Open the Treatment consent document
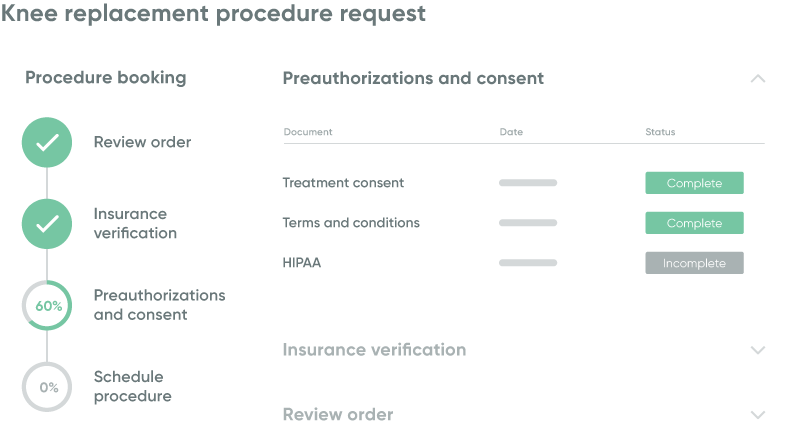The image size is (792, 445). (x=343, y=183)
